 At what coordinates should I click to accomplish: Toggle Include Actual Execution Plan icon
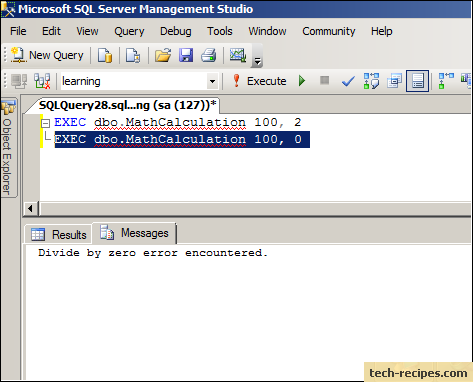point(446,81)
